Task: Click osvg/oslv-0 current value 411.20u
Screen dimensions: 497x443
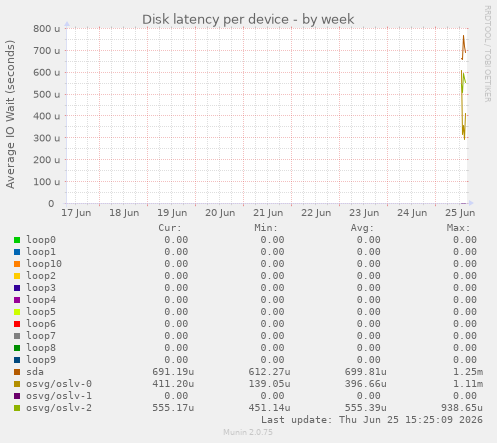Action: 173,384
